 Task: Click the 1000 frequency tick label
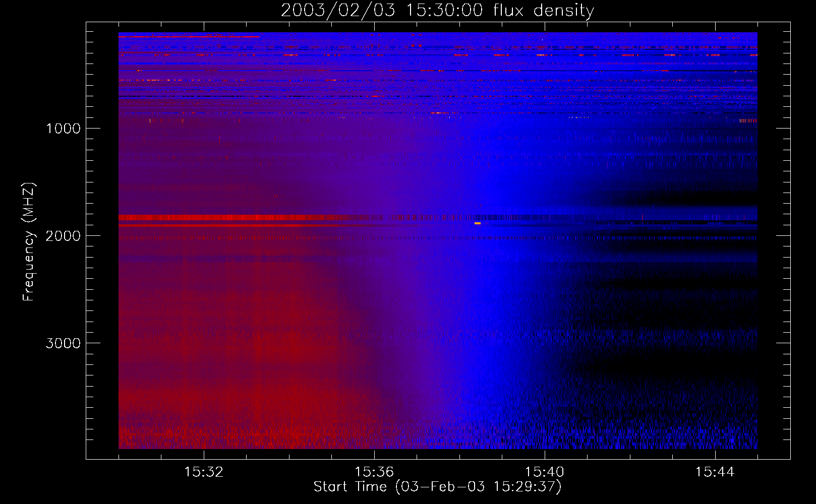coord(63,129)
